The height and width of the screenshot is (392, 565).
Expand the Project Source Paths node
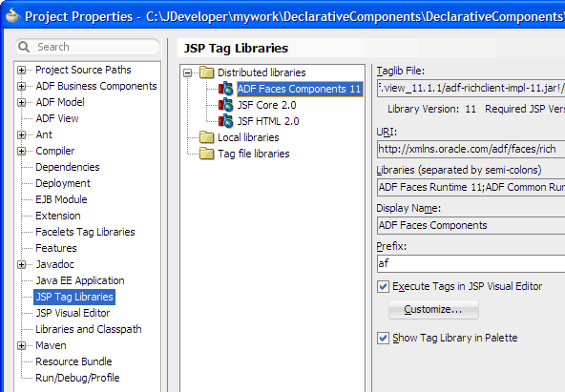click(x=22, y=70)
